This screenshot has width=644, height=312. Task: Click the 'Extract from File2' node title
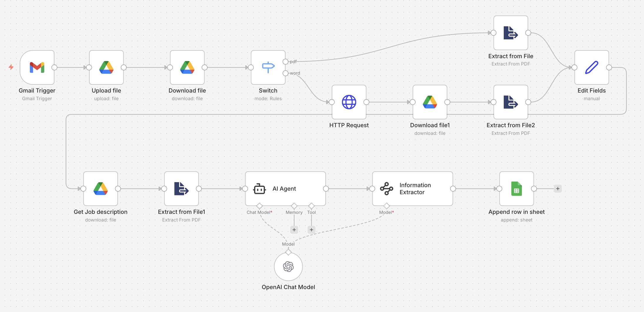click(511, 125)
